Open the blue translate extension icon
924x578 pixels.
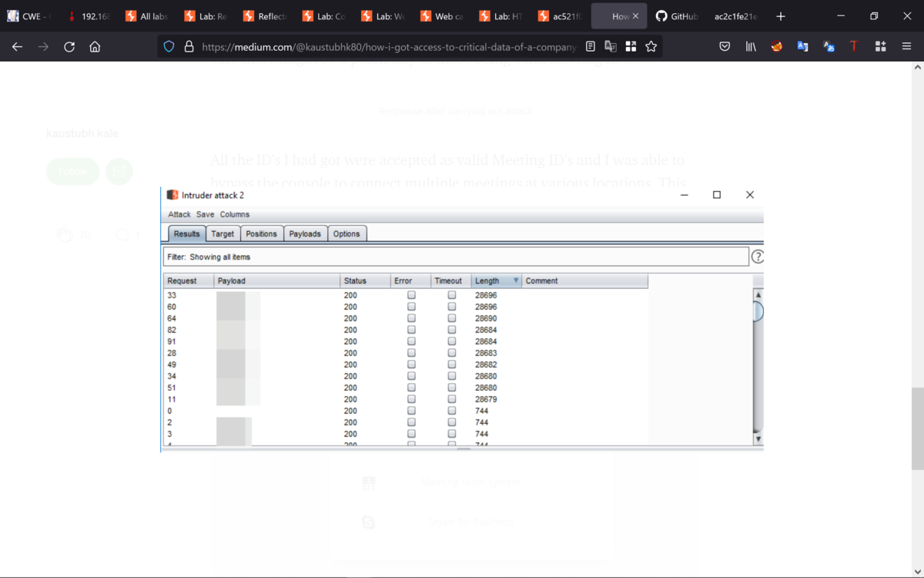[803, 47]
